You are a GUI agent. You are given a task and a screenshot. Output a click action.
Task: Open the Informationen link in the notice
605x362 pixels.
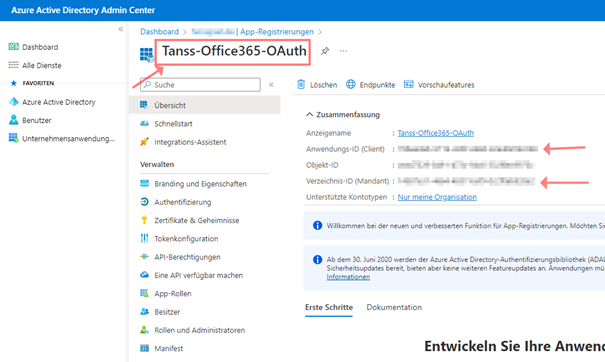coord(348,277)
